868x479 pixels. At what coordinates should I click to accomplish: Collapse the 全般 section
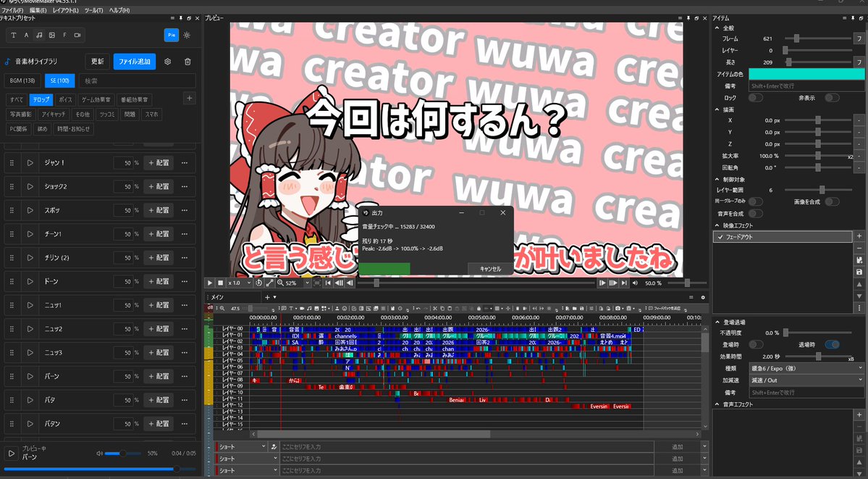click(717, 28)
